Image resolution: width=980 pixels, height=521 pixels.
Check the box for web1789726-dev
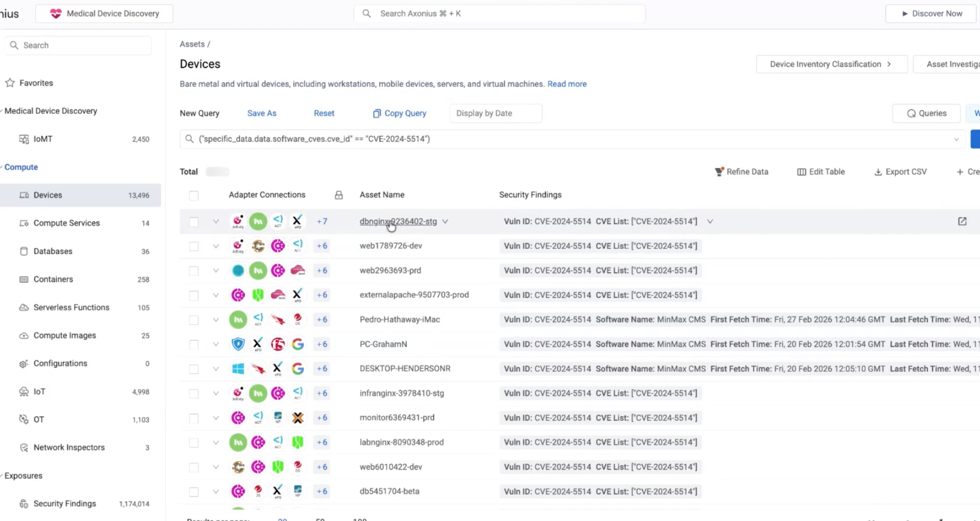(x=193, y=246)
